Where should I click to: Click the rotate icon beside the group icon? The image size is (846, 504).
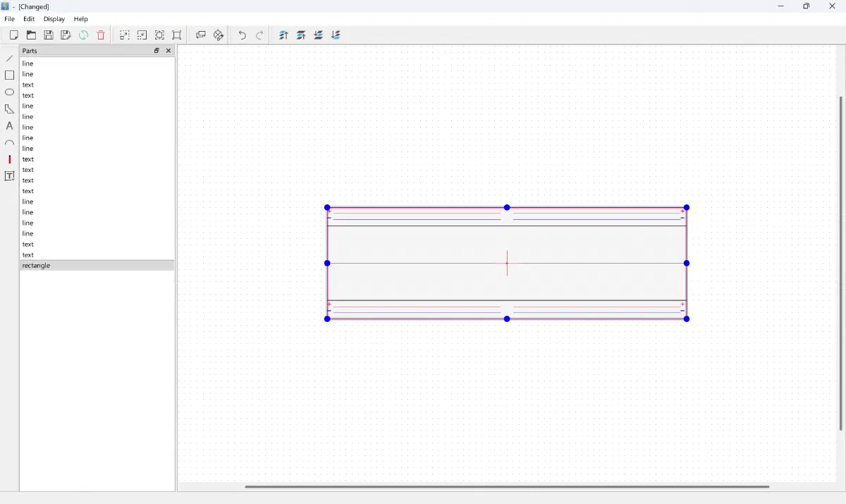[x=219, y=35]
